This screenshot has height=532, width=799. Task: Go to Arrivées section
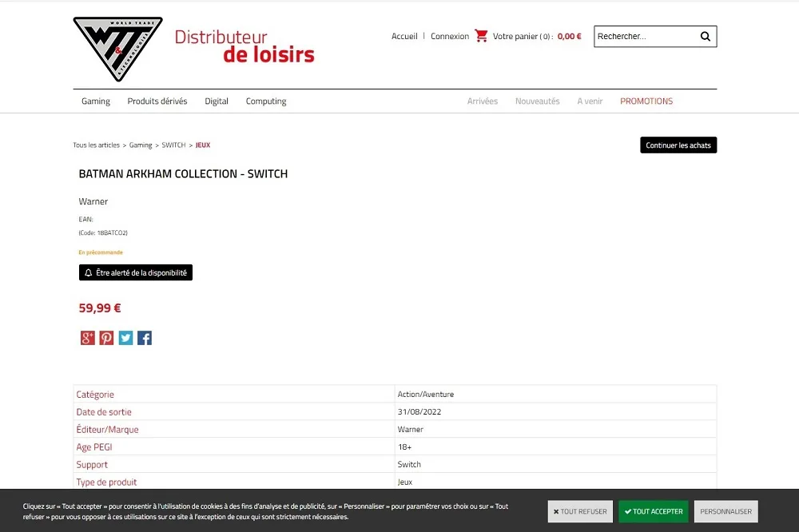click(x=483, y=101)
